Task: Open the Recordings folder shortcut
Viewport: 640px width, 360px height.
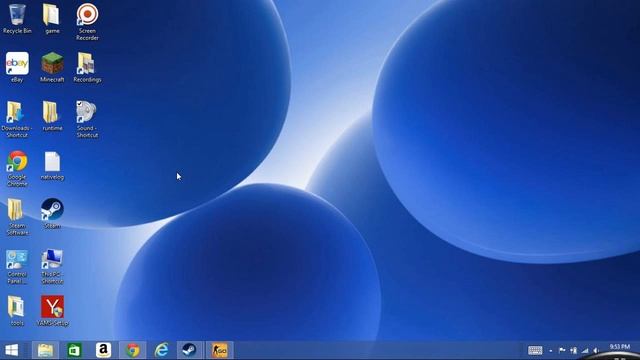Action: [x=87, y=67]
